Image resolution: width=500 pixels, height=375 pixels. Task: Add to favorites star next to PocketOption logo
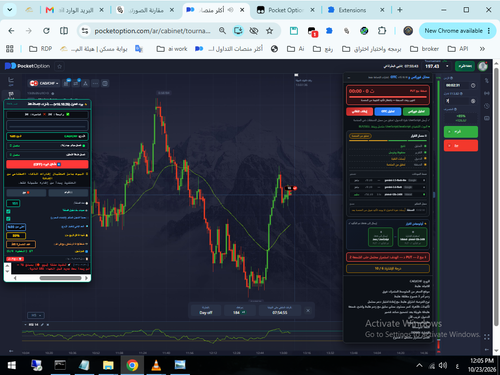60,66
